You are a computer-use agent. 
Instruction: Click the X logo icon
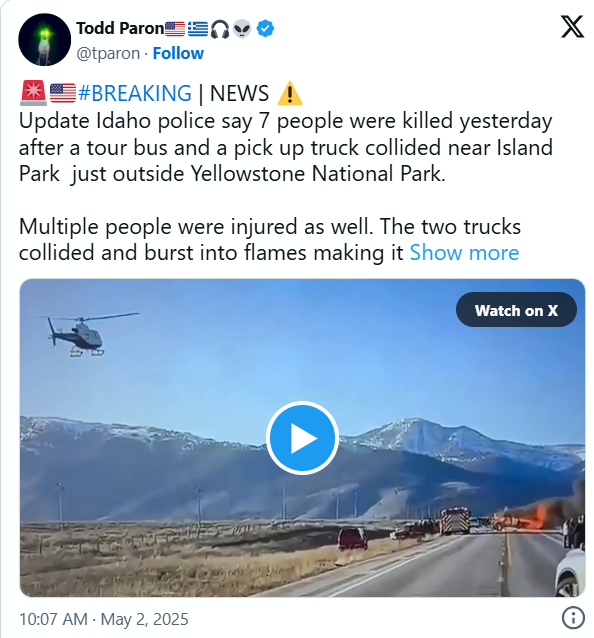click(x=572, y=26)
